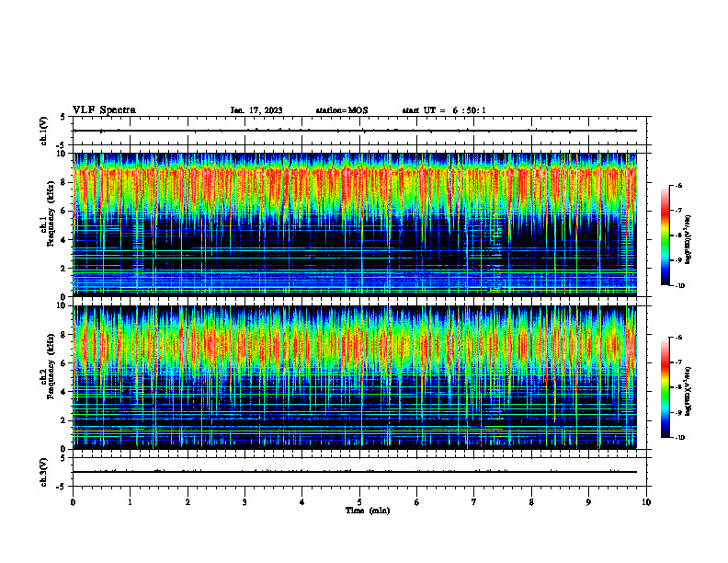Click the time axis tick label "4"
Screen dimensions: 728x563
click(302, 502)
